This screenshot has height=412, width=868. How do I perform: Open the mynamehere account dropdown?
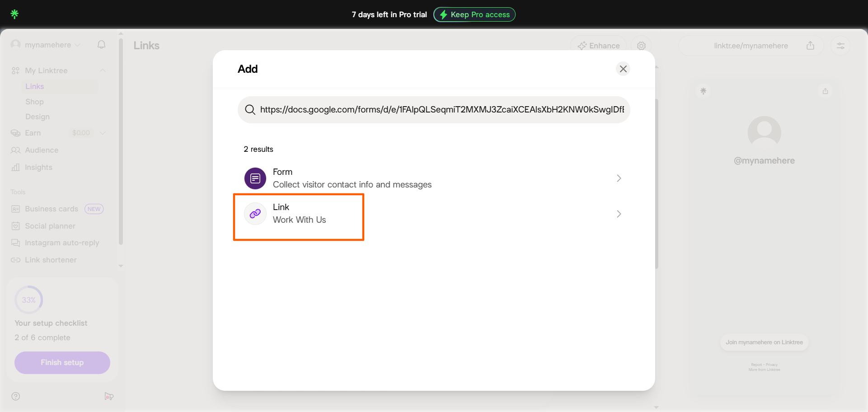[46, 45]
